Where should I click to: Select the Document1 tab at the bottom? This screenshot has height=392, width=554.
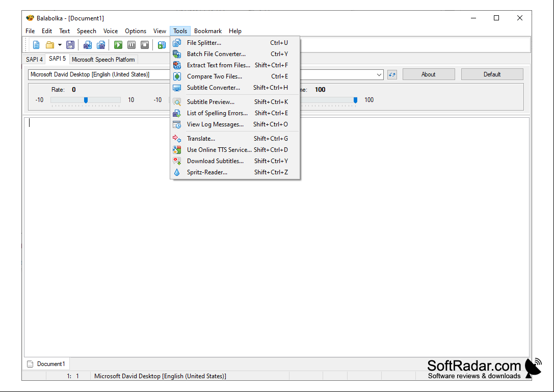click(46, 364)
